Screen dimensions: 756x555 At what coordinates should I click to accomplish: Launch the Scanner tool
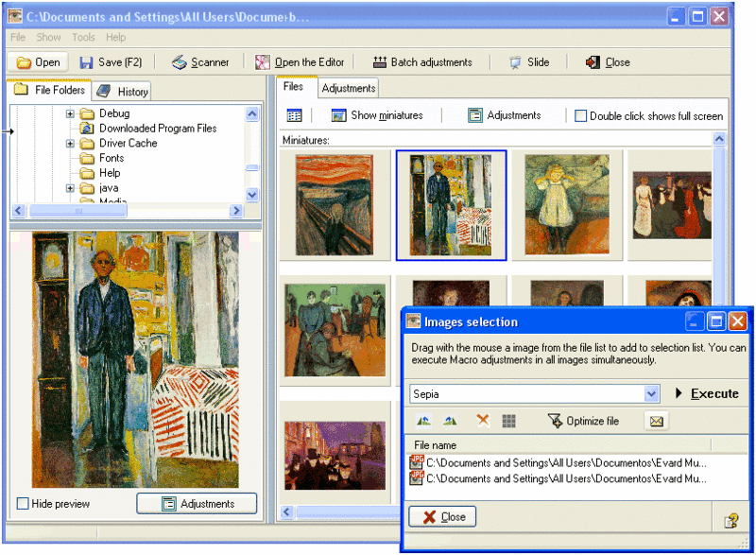200,62
